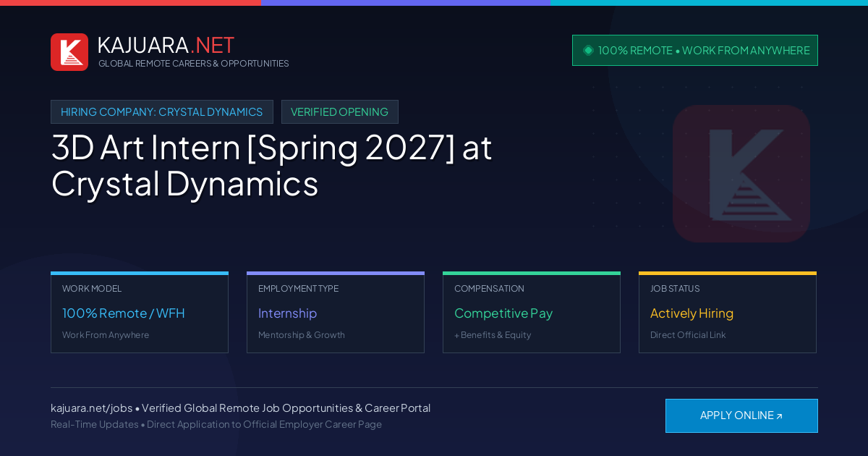Click the 3D Art Intern job title heading
This screenshot has height=456, width=868.
click(271, 165)
